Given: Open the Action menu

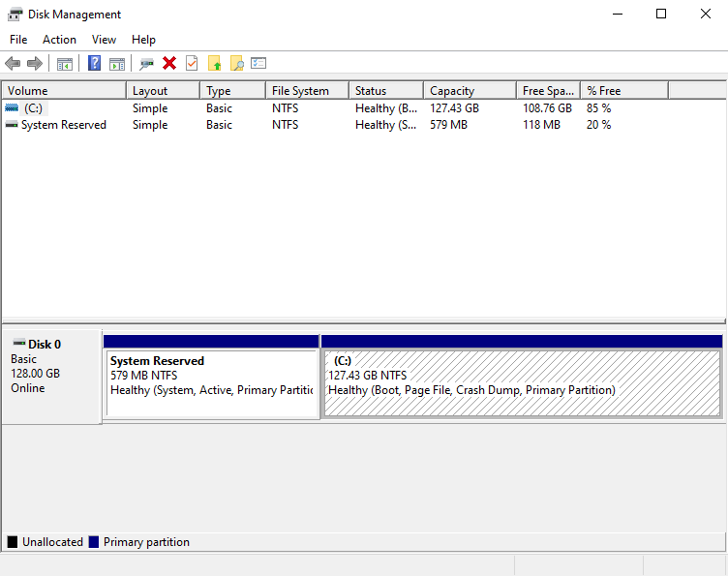Looking at the screenshot, I should click(x=59, y=40).
